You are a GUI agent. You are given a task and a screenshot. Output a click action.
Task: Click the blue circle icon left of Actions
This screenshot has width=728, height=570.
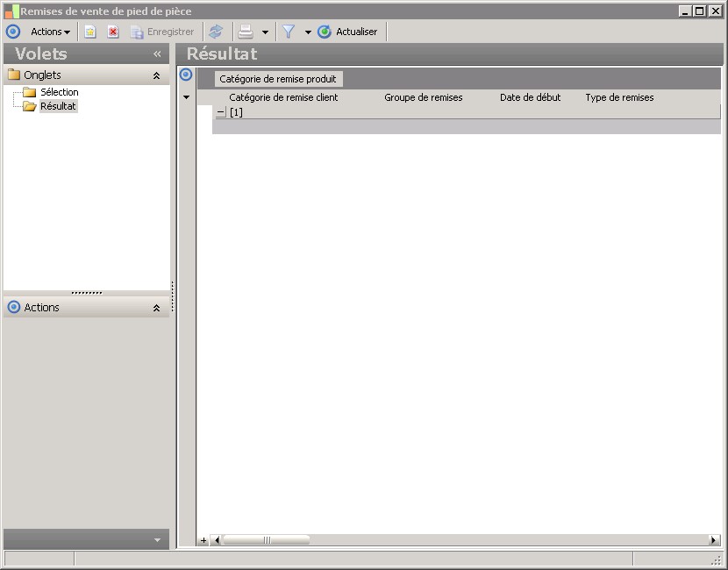point(12,32)
